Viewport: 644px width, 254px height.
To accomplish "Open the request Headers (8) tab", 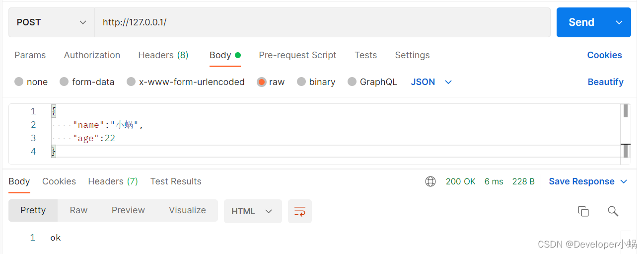I will coord(163,55).
